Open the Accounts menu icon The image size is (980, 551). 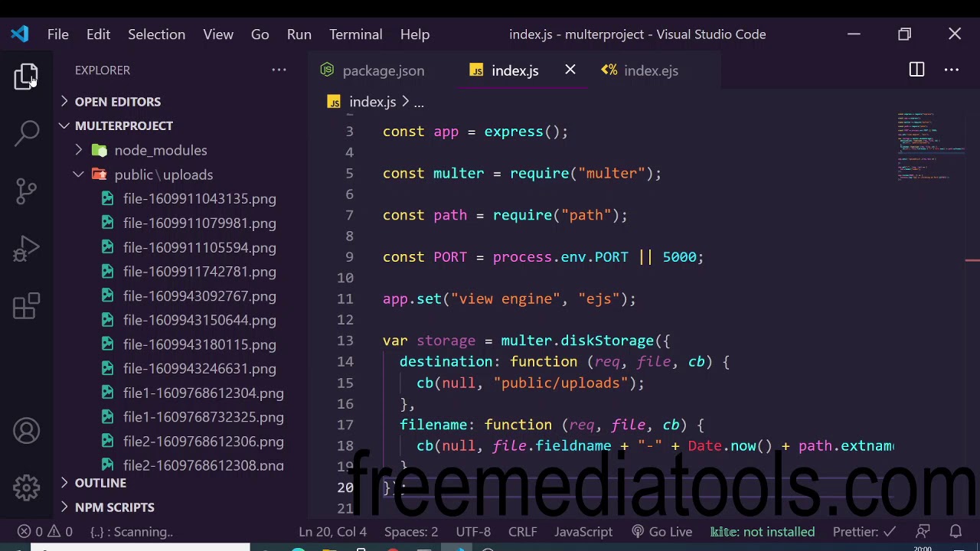27,432
